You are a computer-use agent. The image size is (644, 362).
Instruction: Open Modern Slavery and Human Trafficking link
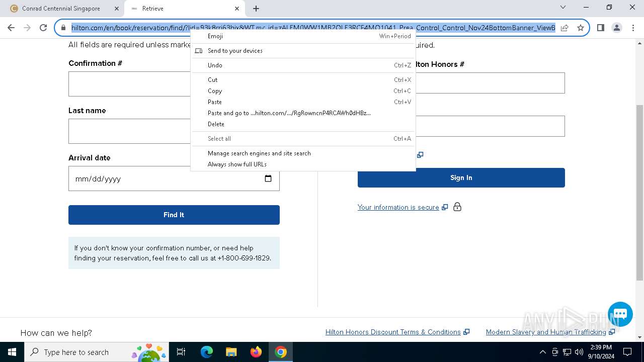tap(546, 332)
